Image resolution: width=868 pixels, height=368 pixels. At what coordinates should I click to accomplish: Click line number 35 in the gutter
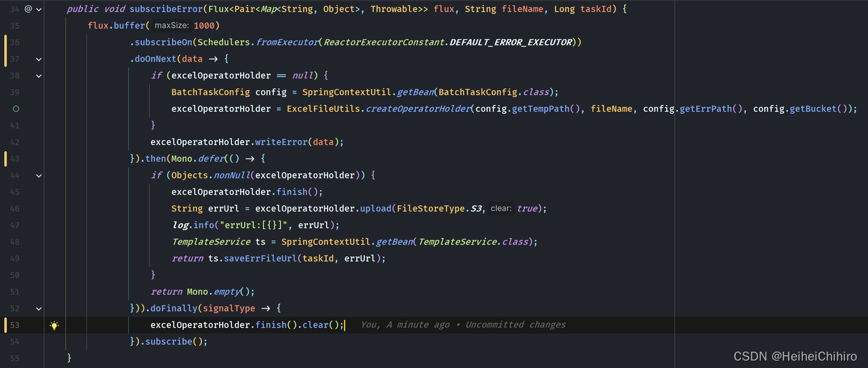[x=16, y=26]
